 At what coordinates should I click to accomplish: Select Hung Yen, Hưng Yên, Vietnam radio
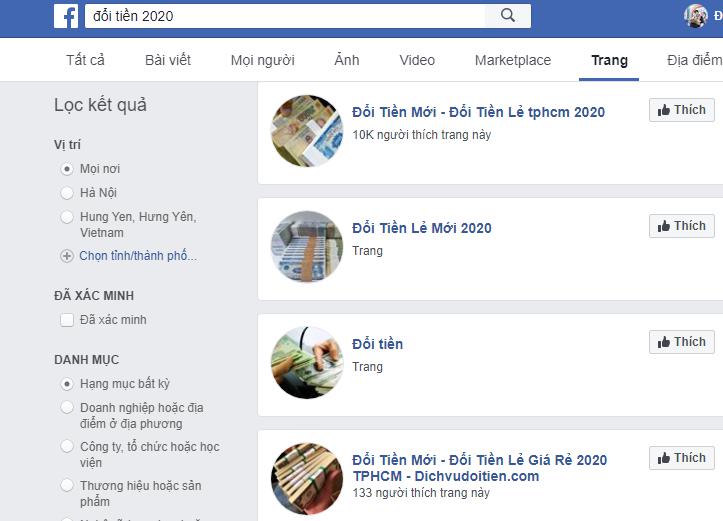point(67,217)
